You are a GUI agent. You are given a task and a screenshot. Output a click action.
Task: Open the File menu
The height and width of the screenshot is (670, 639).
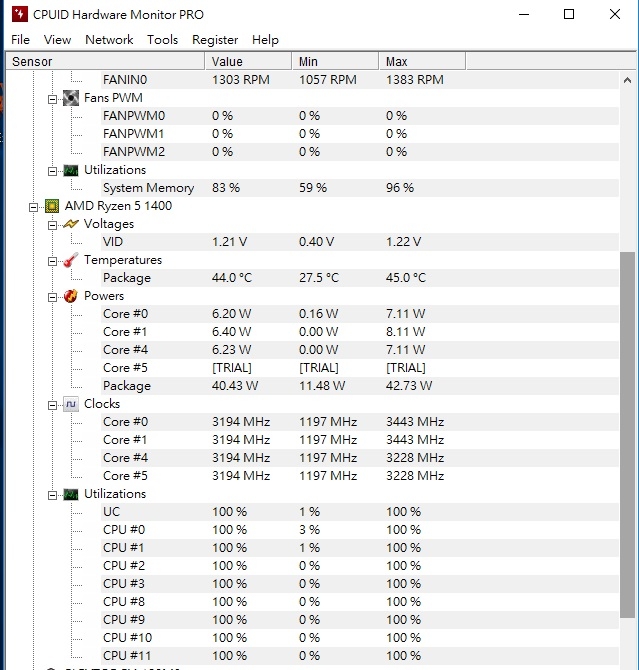(21, 40)
